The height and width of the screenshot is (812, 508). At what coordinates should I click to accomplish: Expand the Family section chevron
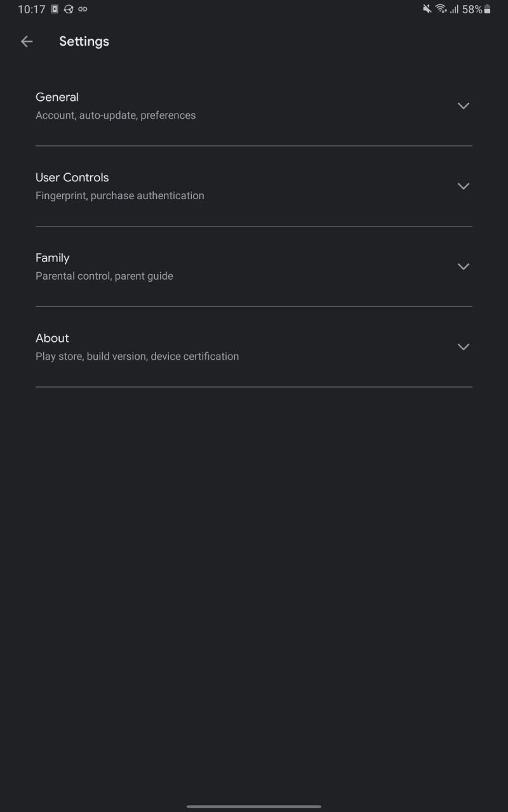click(464, 266)
